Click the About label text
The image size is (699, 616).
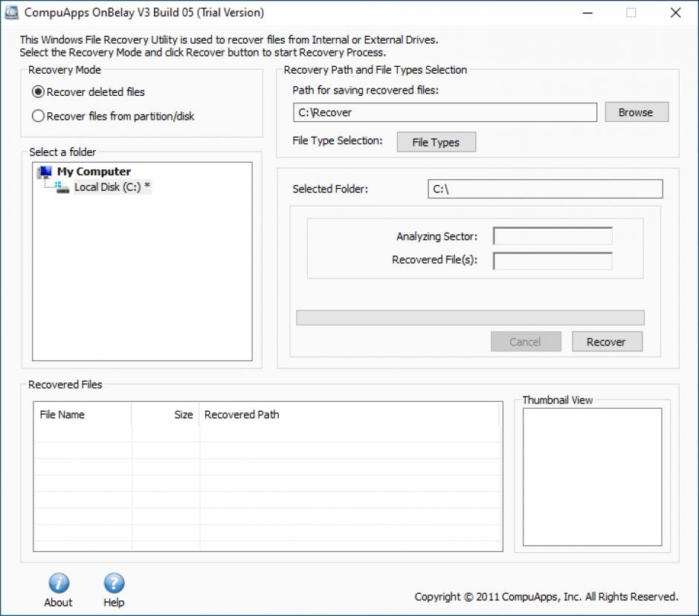point(58,603)
